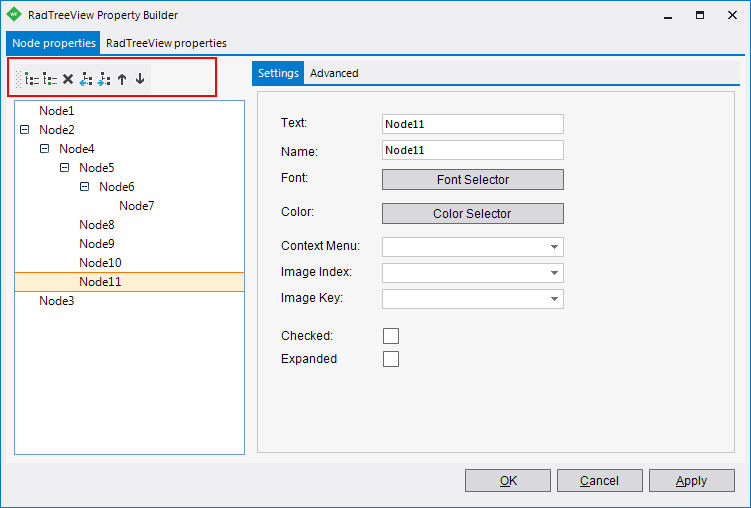Click the Add child node toolbar icon

coord(50,79)
